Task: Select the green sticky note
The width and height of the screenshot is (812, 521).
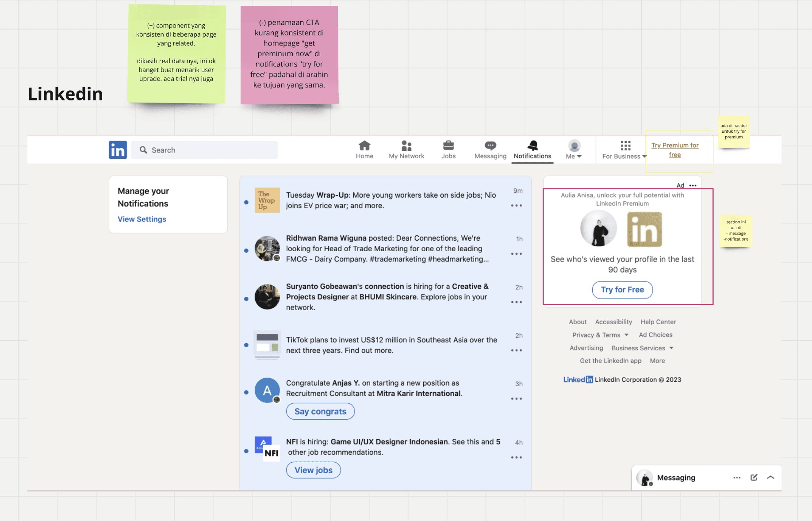Action: (176, 54)
